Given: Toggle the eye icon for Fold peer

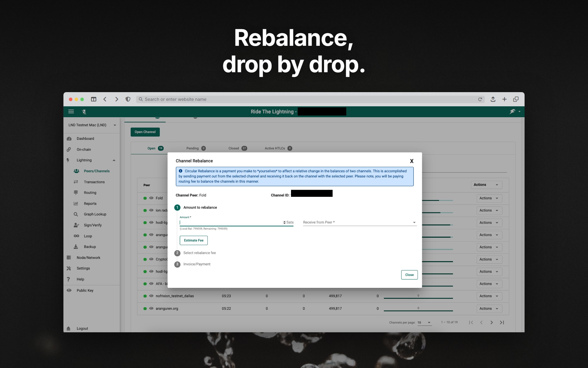Looking at the screenshot, I should coord(151,198).
